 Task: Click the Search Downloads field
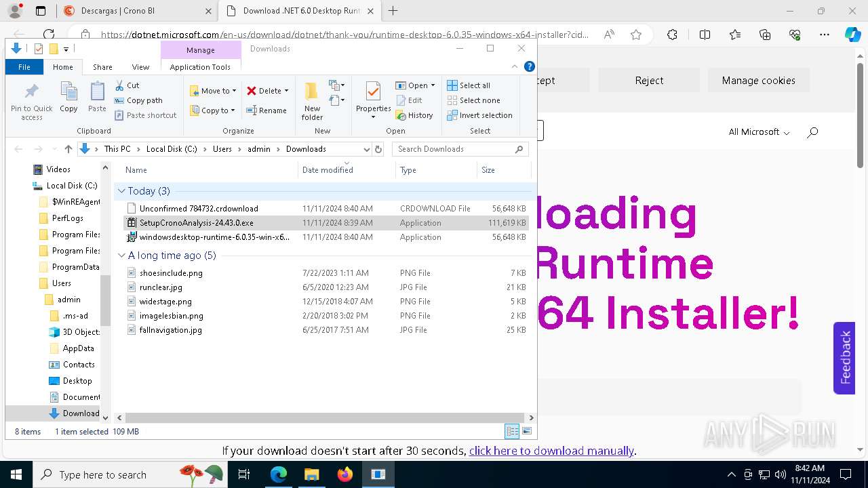(460, 149)
